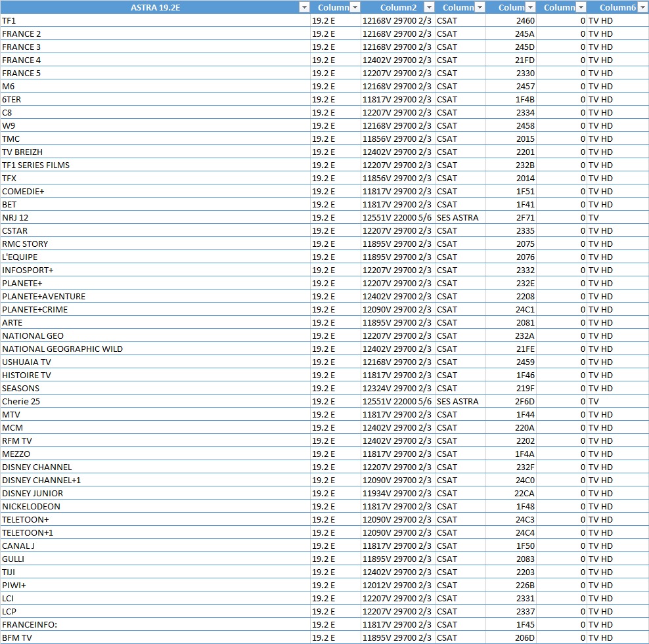This screenshot has height=644, width=649.
Task: Click the W9 channel cell
Action: coord(155,126)
